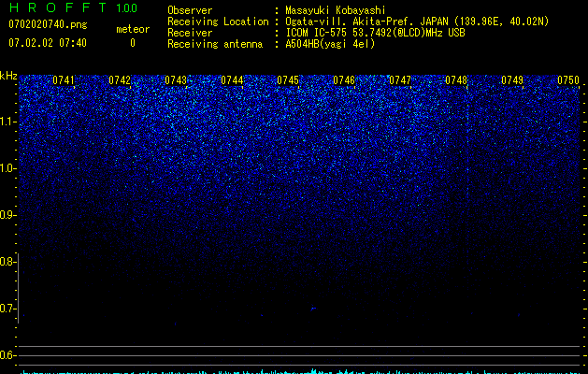Click the cyan signal-level trace at bottom

pos(300,372)
